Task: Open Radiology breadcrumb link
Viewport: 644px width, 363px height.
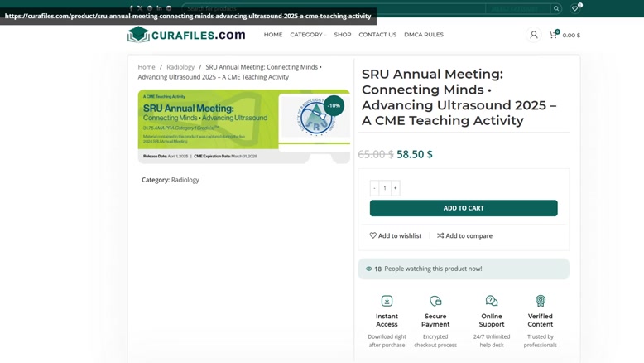Action: click(x=180, y=67)
